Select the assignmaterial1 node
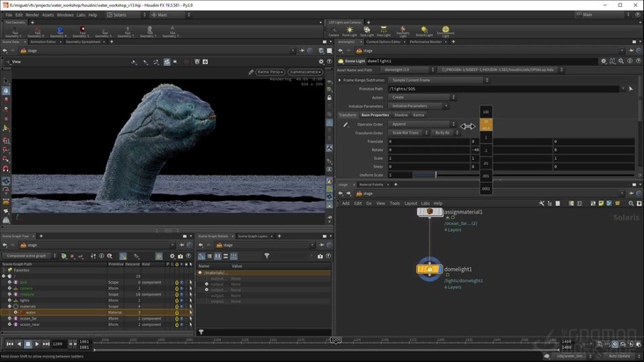This screenshot has height=362, width=644. pos(429,212)
